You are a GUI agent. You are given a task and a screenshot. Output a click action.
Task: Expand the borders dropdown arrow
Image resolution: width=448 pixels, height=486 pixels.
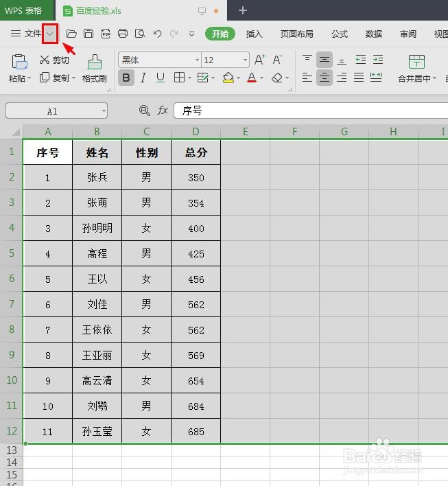[189, 78]
